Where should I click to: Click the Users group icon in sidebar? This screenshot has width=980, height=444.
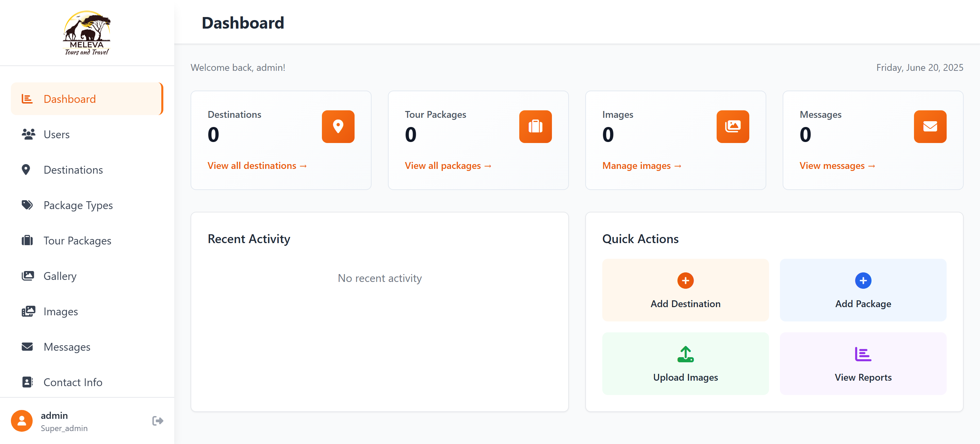28,134
